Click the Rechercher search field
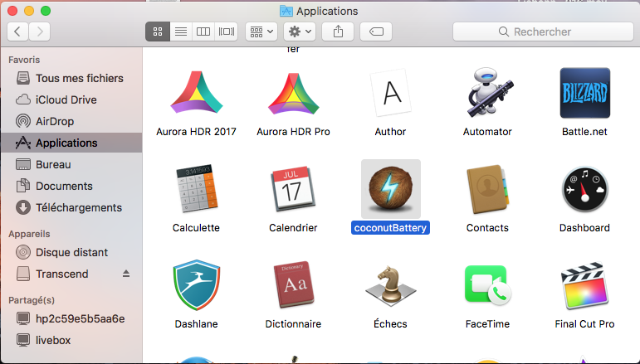The image size is (640, 364). pyautogui.click(x=543, y=32)
